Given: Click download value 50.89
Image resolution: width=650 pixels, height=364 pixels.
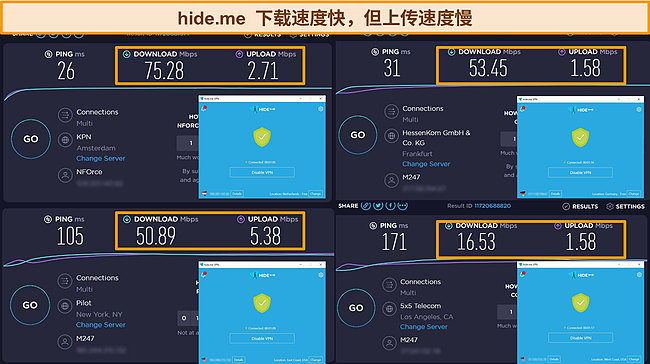Looking at the screenshot, I should pyautogui.click(x=156, y=236).
